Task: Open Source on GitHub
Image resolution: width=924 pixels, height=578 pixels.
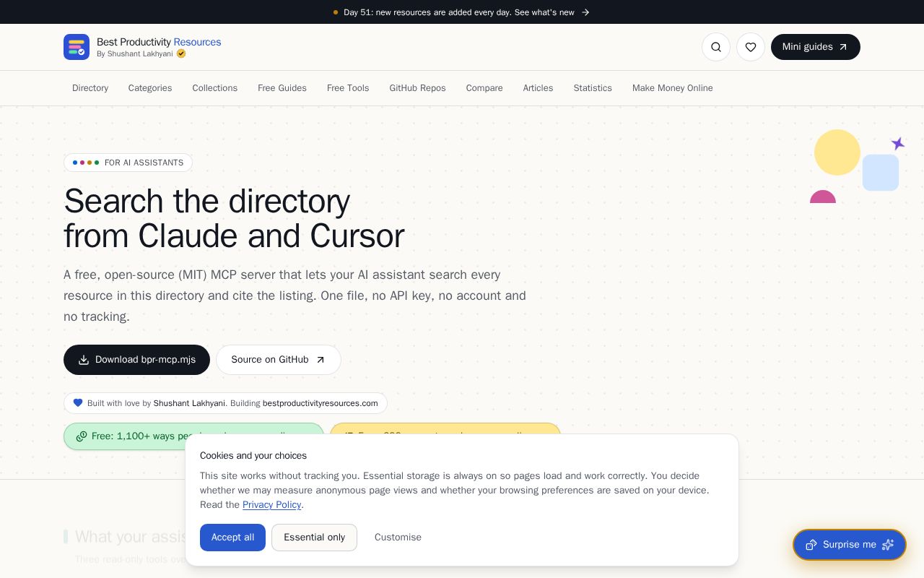Action: point(279,360)
